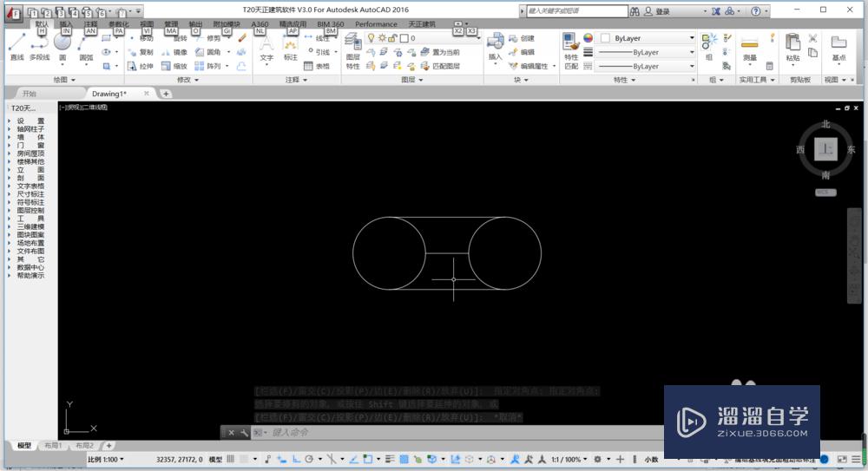Click the 多段线 (Polyline) tool
Screen dimensions: 868x471
tap(39, 46)
